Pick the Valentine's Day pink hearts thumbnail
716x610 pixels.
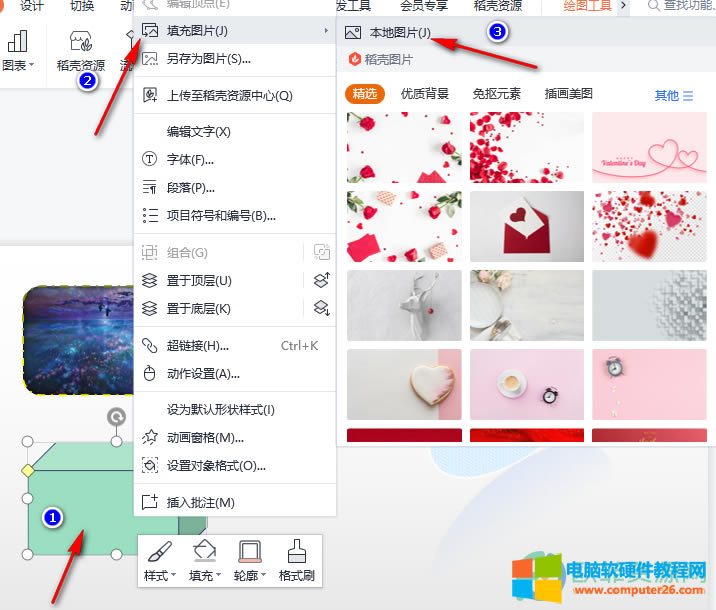pos(649,148)
